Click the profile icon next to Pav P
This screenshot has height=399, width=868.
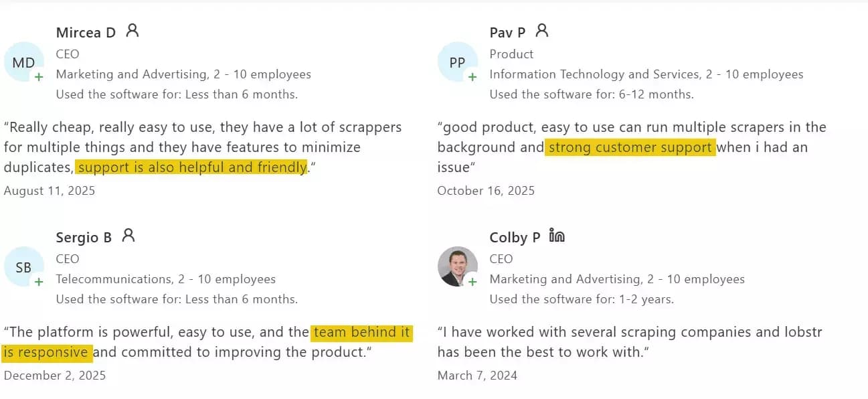pyautogui.click(x=542, y=31)
